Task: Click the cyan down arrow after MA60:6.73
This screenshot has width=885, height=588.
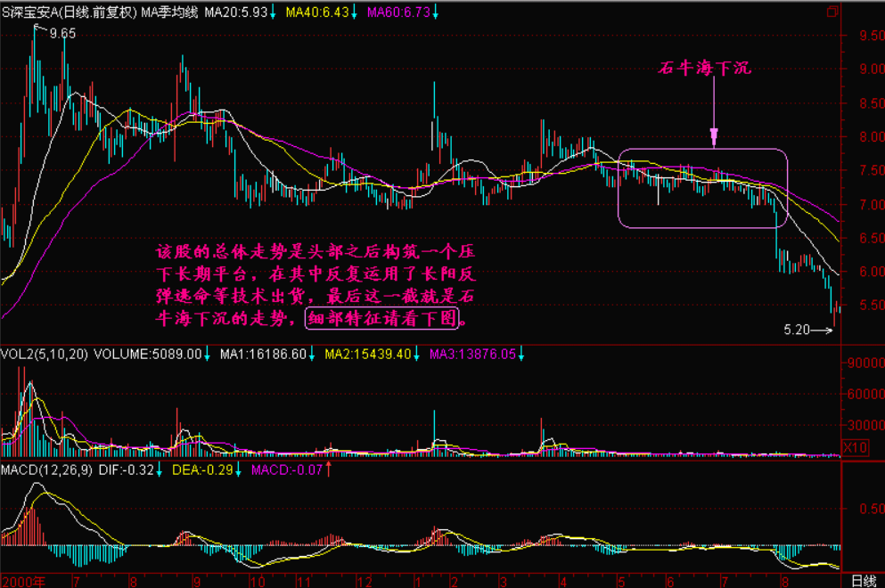Action: pyautogui.click(x=438, y=12)
